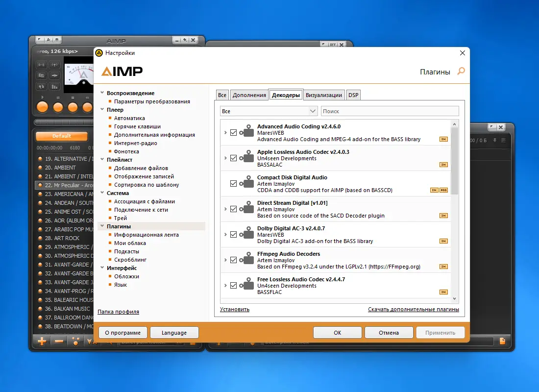Uncheck FFmpeg Audio Decoders plugin
Image resolution: width=539 pixels, height=392 pixels.
click(x=233, y=260)
